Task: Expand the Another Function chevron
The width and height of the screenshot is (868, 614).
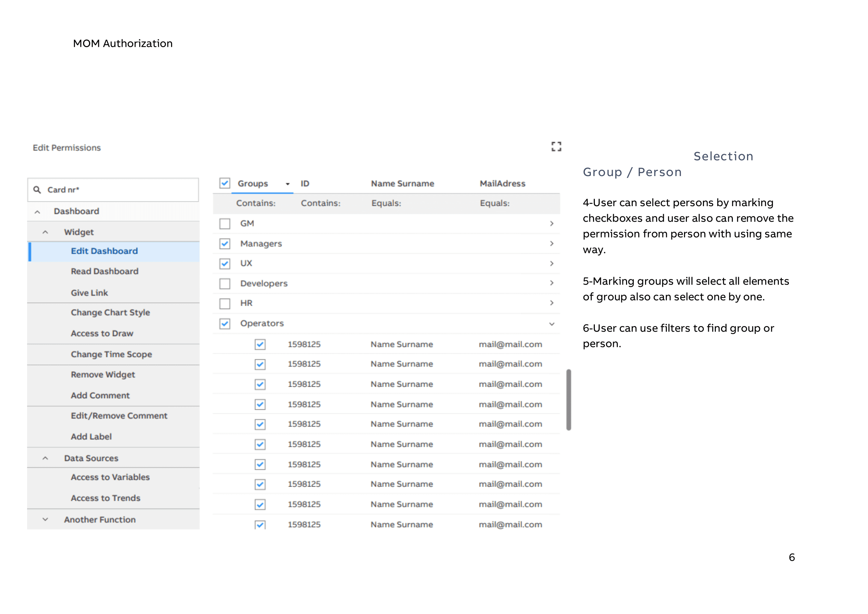Action: point(45,519)
